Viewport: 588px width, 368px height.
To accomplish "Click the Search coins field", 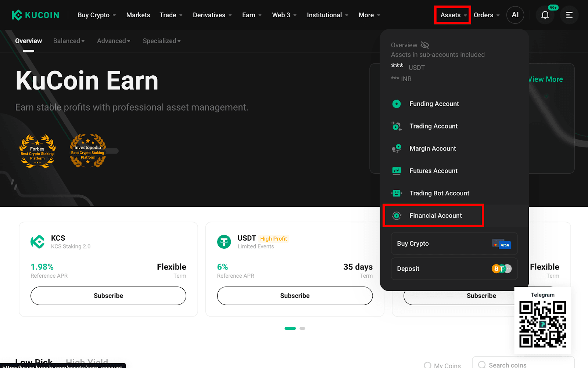I will pyautogui.click(x=523, y=364).
